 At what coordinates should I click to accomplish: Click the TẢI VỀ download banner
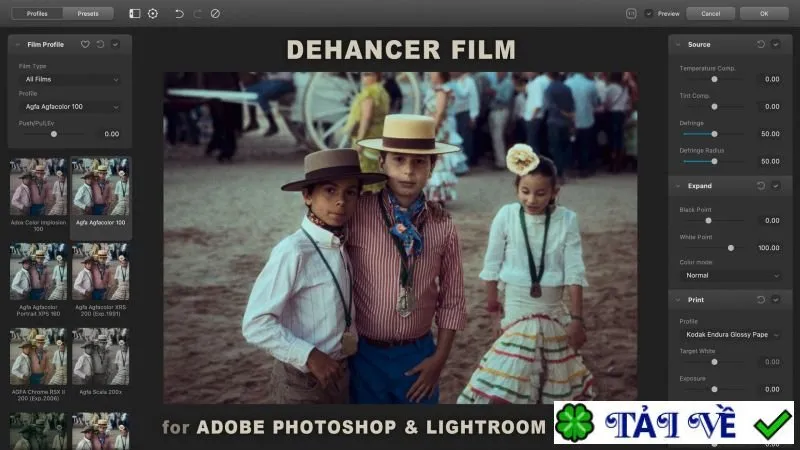pyautogui.click(x=673, y=423)
